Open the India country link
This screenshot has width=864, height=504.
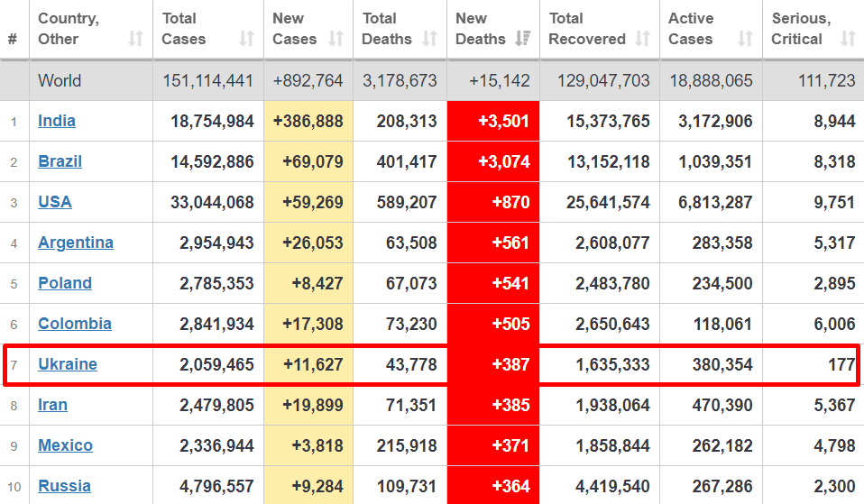coord(57,121)
